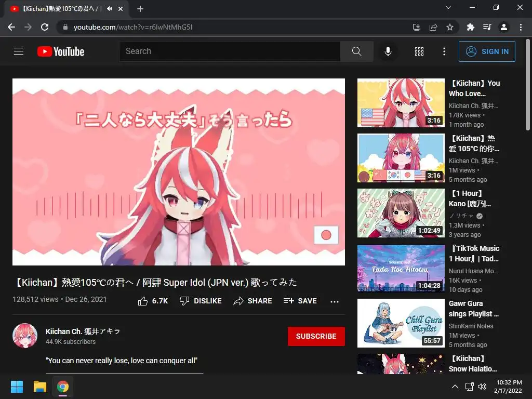Open the YouTube apps grid

click(x=419, y=51)
